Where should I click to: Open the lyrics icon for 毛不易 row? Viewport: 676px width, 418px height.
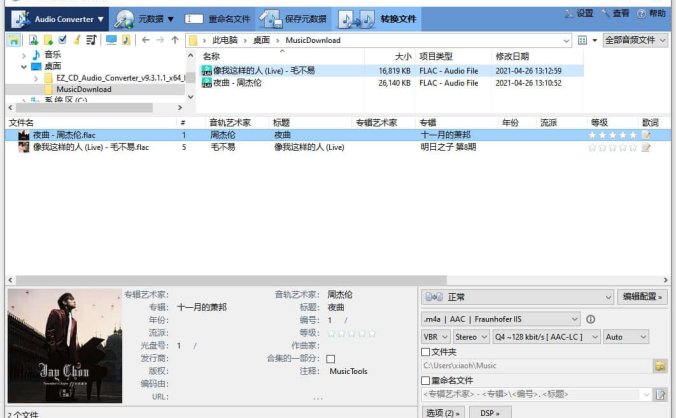pyautogui.click(x=646, y=147)
